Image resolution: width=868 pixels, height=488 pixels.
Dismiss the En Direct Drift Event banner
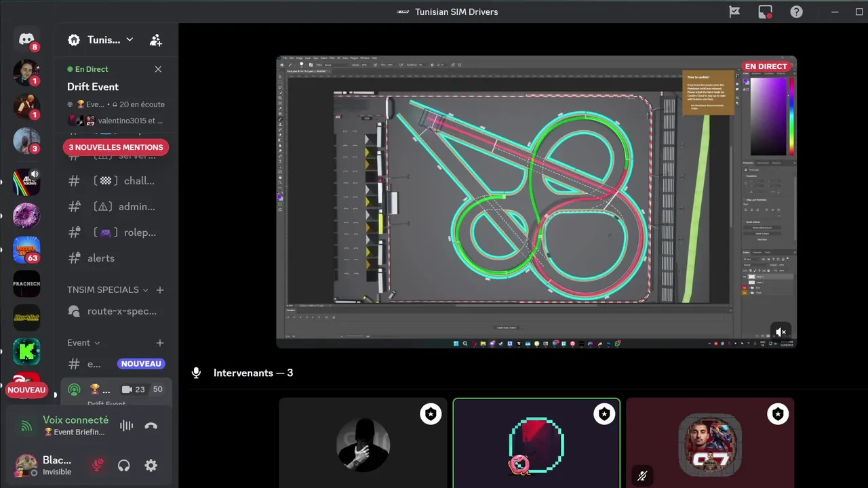pyautogui.click(x=158, y=69)
